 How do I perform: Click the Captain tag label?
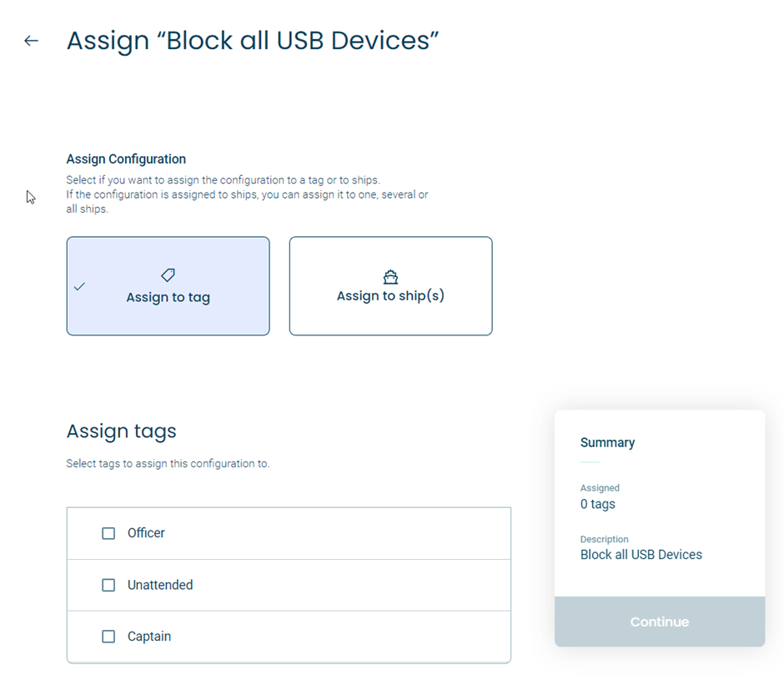click(149, 637)
